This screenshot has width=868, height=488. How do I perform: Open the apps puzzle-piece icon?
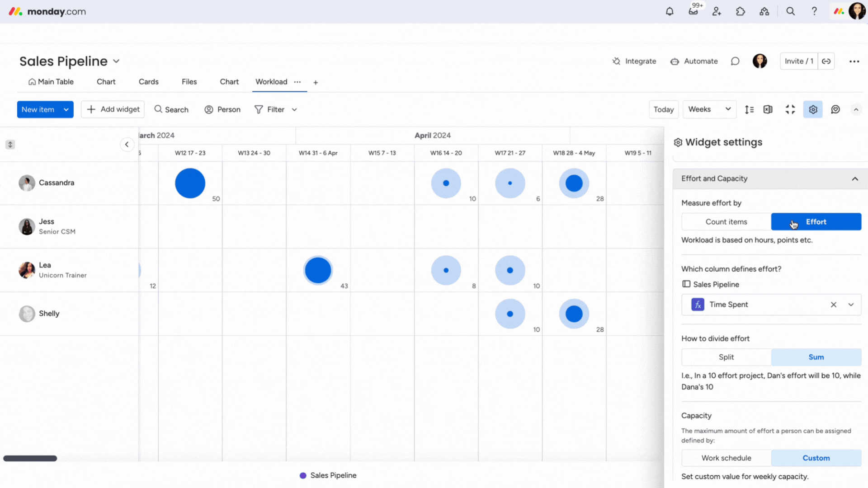click(741, 11)
